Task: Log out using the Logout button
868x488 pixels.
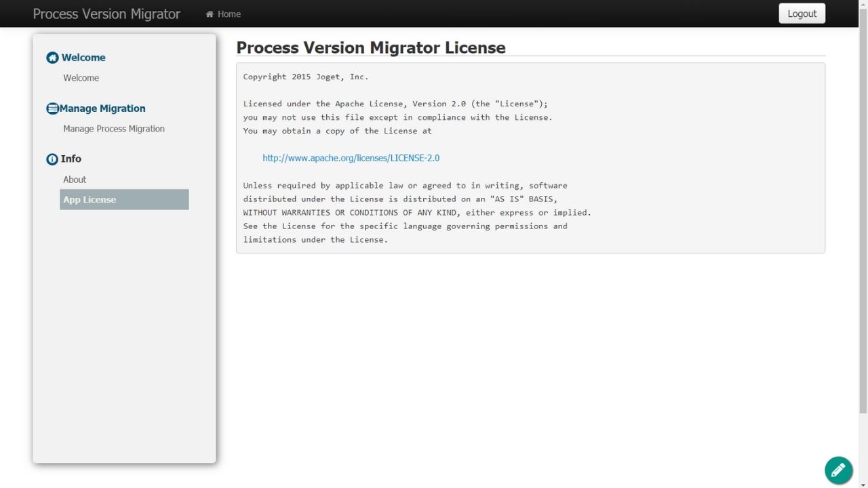Action: click(x=802, y=14)
